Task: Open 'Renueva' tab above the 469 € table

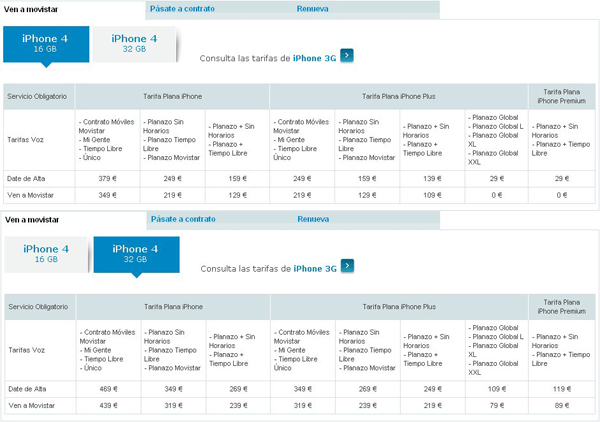Action: [313, 219]
